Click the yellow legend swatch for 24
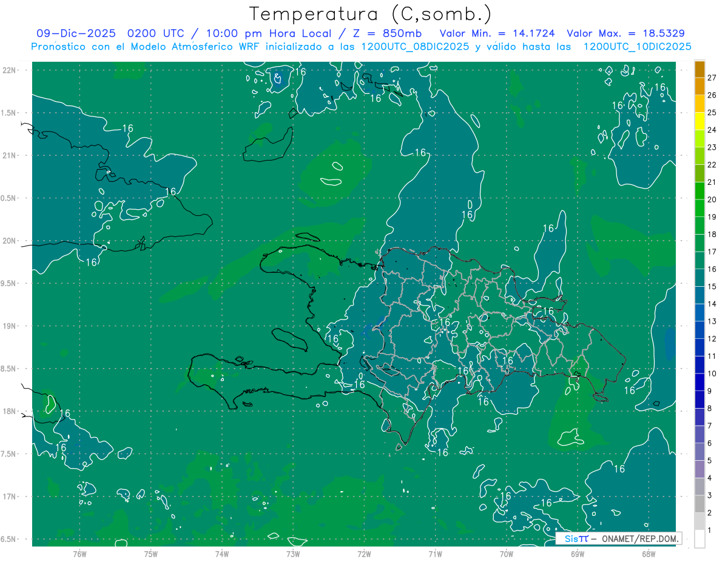The image size is (728, 562). pos(699,122)
